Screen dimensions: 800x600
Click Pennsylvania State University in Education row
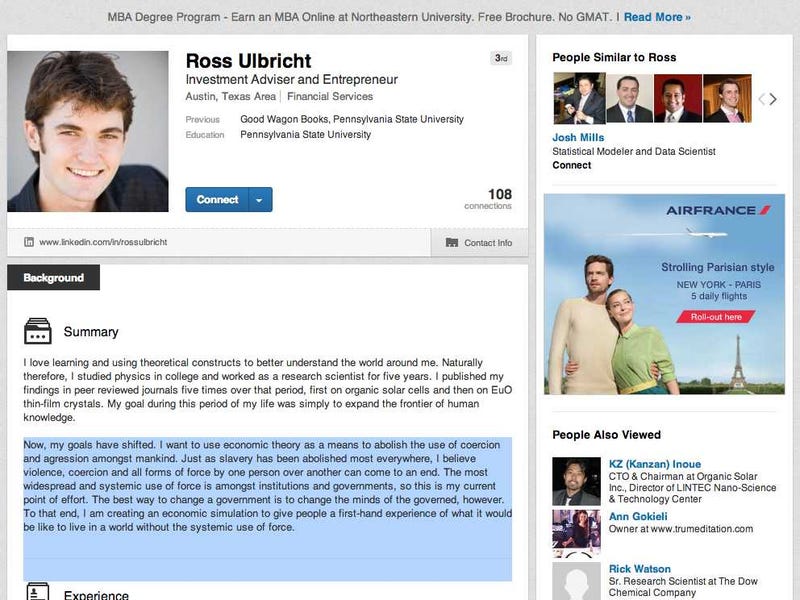pos(306,135)
